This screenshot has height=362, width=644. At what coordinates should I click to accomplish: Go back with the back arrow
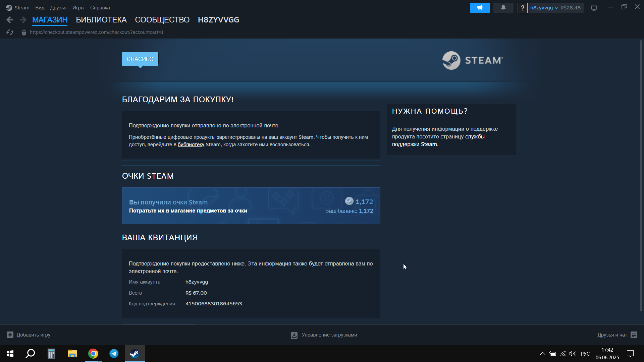point(10,20)
